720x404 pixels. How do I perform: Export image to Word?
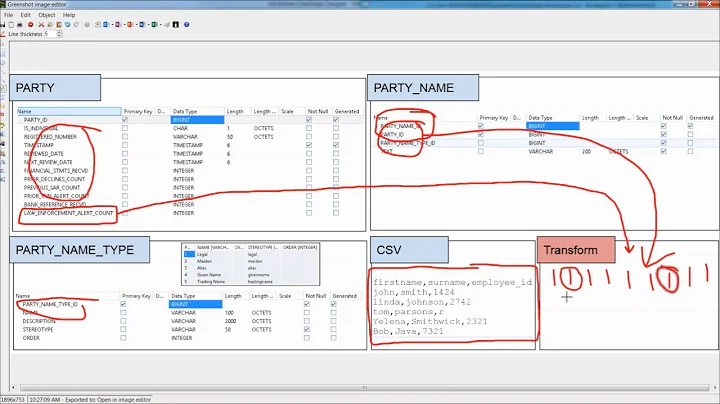(x=142, y=25)
